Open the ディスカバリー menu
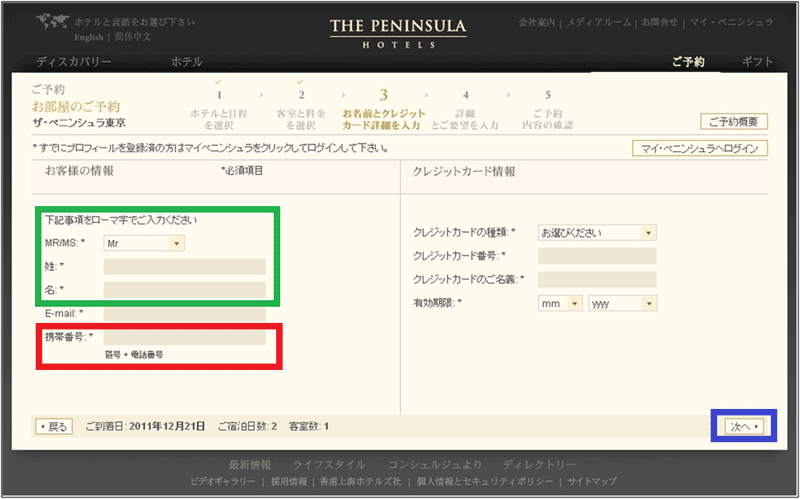800x499 pixels. tap(74, 62)
